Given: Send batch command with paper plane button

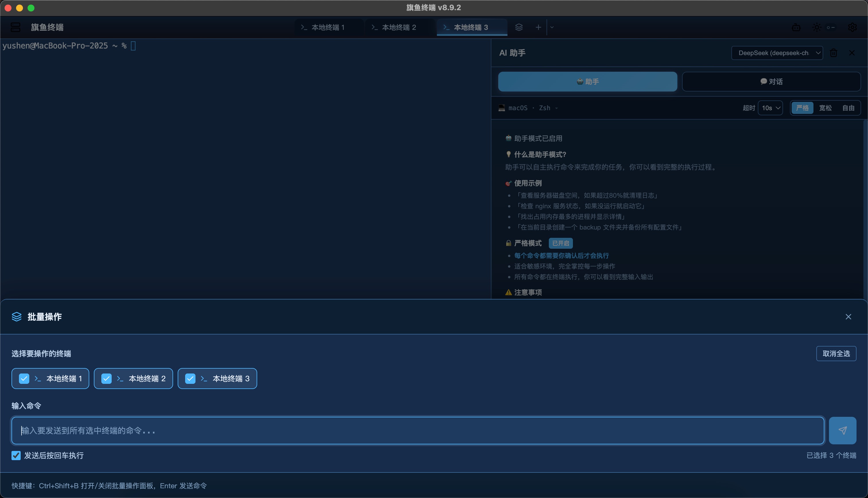Looking at the screenshot, I should point(842,430).
